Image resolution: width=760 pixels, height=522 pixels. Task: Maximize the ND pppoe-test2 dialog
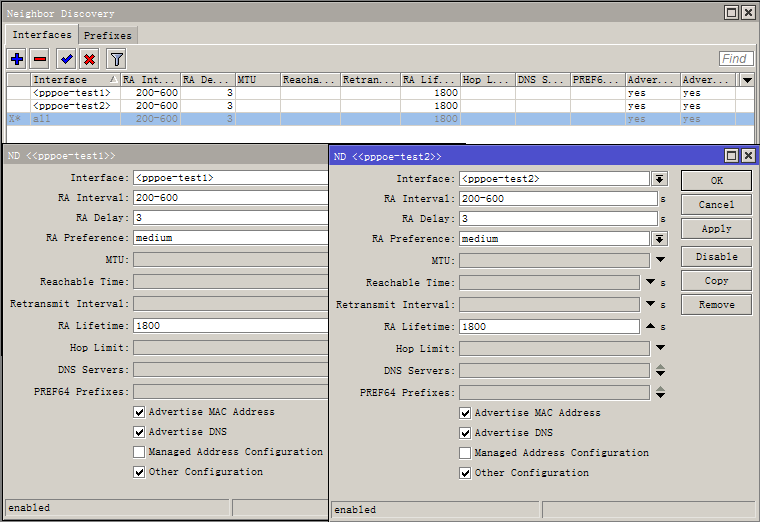coord(731,156)
